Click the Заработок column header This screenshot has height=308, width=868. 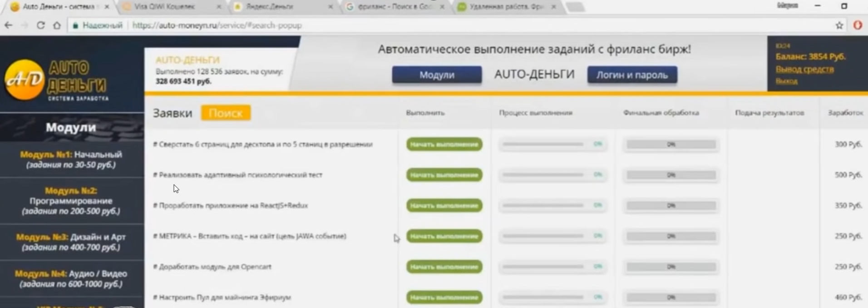pos(845,113)
